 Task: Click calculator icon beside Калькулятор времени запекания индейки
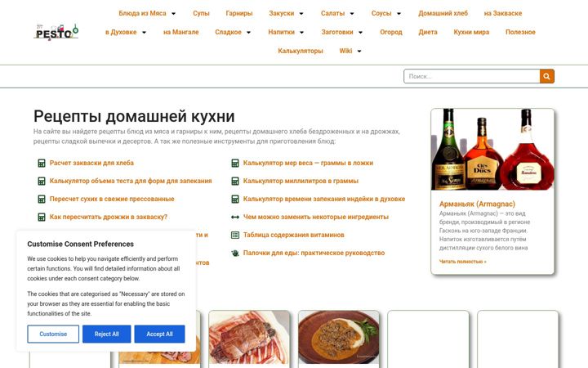pos(235,199)
